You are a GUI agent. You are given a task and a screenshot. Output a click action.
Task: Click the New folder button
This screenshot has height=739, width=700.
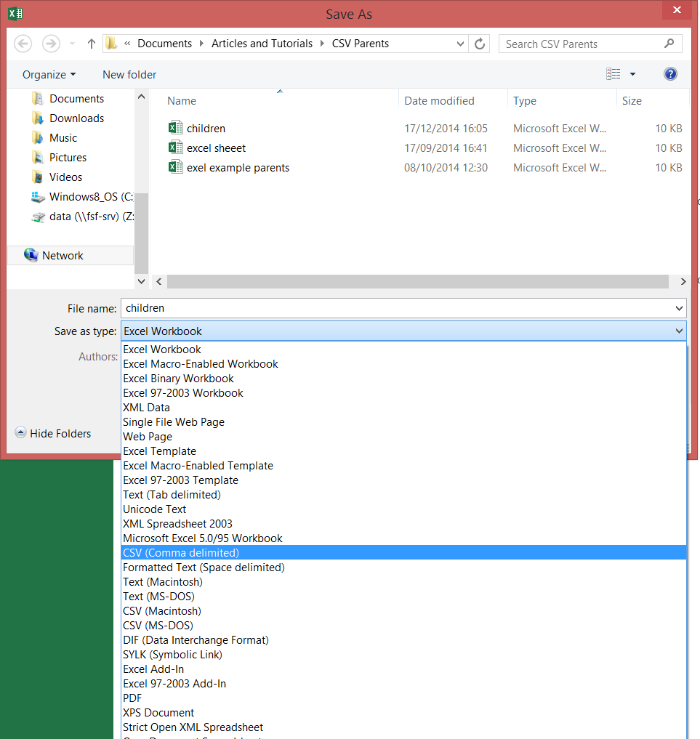coord(129,74)
